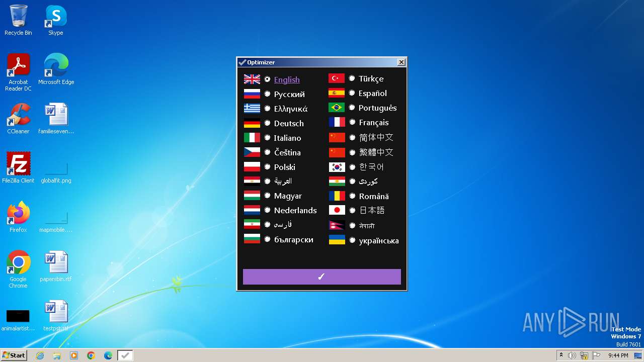Select Türkçe radio button
644x362 pixels.
point(352,78)
